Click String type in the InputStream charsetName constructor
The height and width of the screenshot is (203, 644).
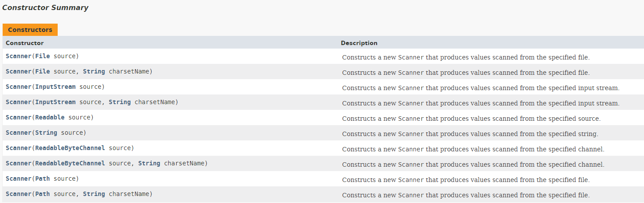click(x=120, y=102)
